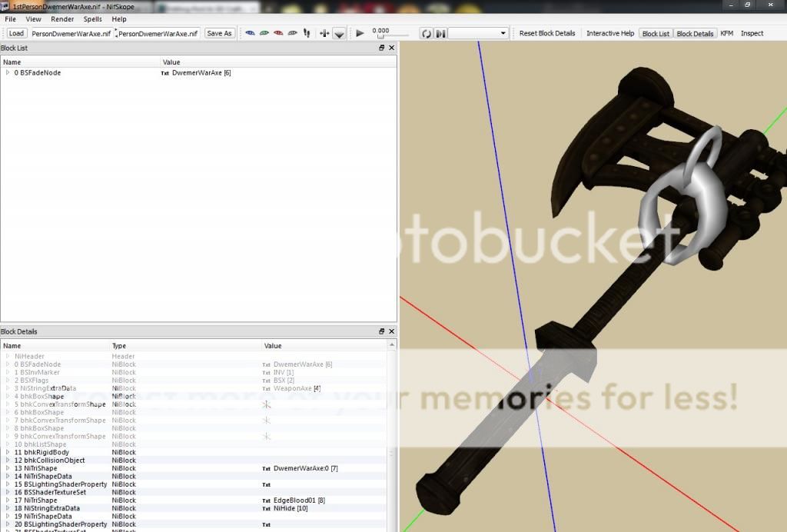Screen dimensions: 787x532
Task: Expand the 11 bhkRigidBody row
Action: tap(8, 452)
